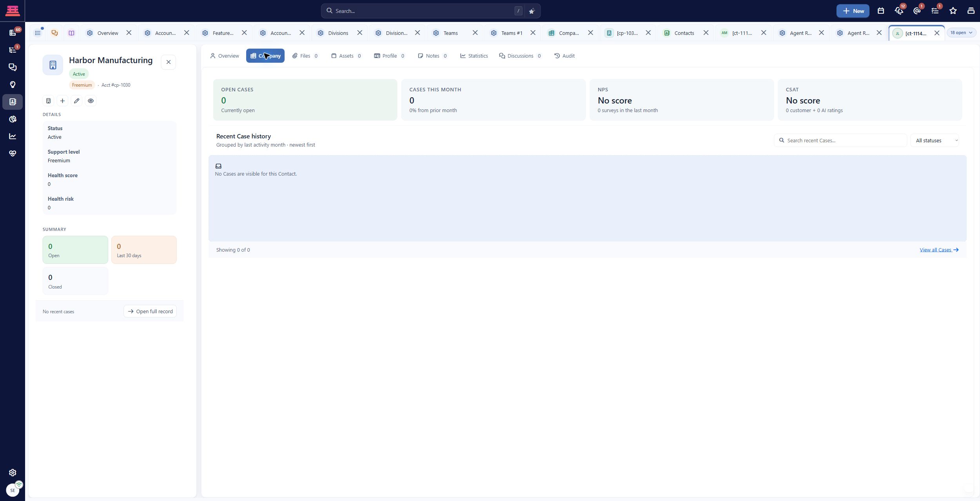
Task: Click the Last 30 days summary card
Action: (144, 250)
